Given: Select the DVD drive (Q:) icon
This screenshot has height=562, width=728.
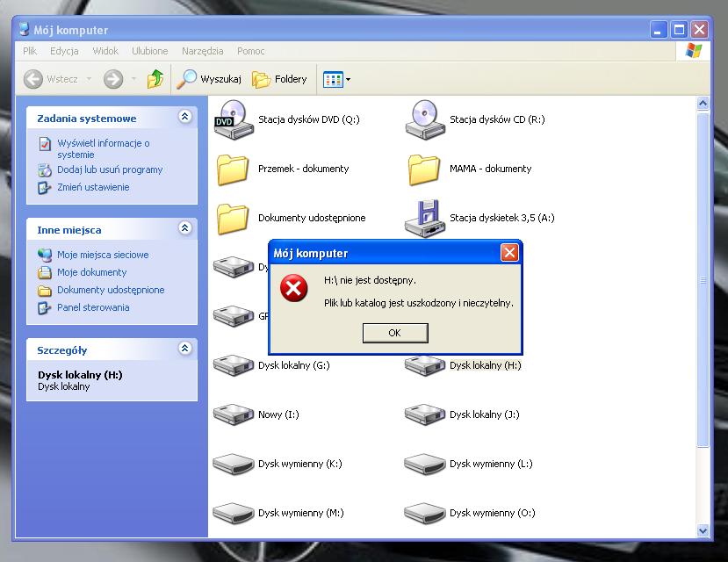Looking at the screenshot, I should [234, 119].
